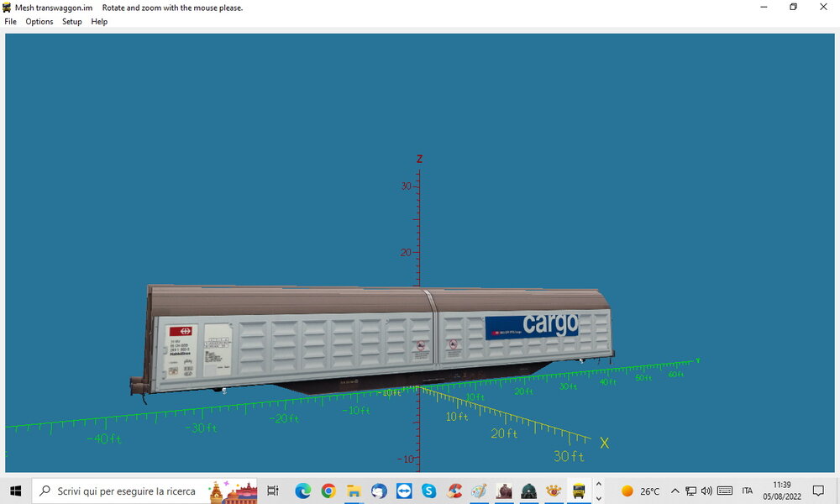This screenshot has width=840, height=504.
Task: Open the Options menu
Action: coord(39,22)
